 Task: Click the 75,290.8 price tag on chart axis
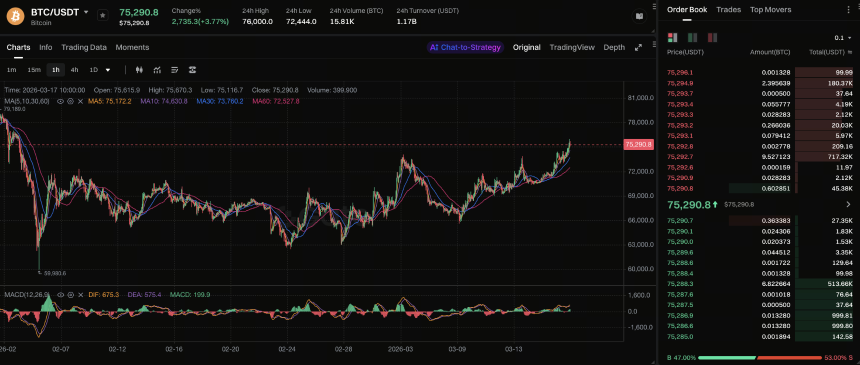pyautogui.click(x=638, y=145)
